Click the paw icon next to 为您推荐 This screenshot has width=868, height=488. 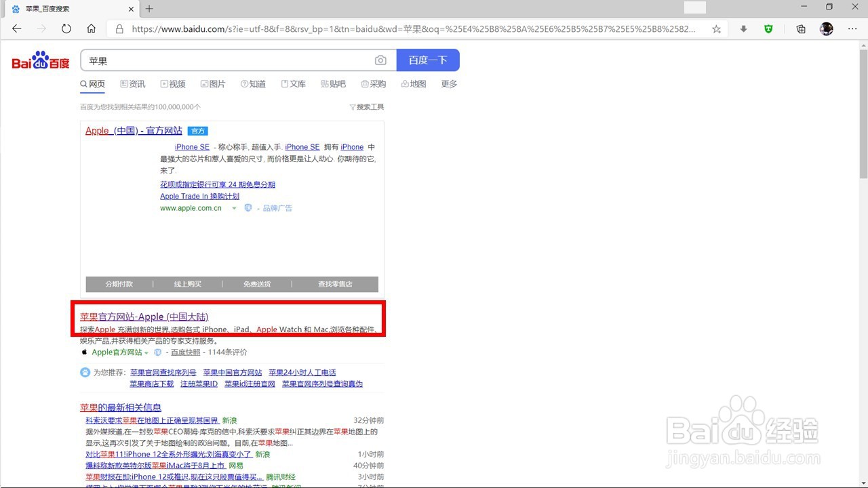click(x=85, y=373)
